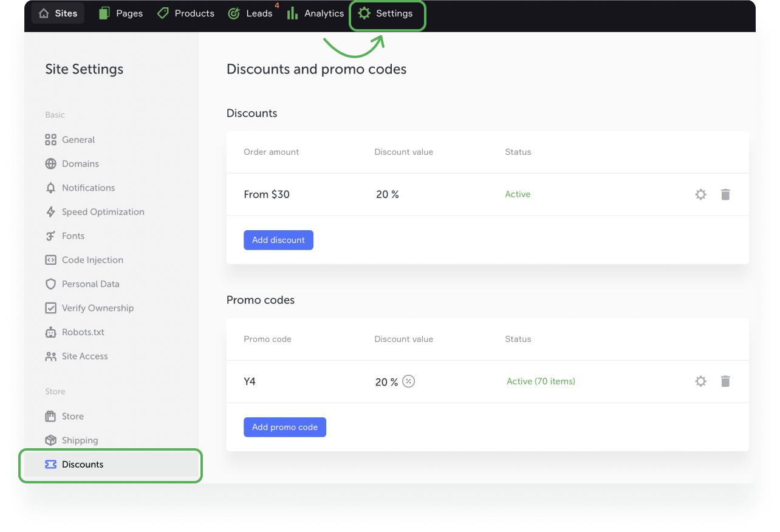
Task: Click the 'Site Settings' sidebar title
Action: coord(84,69)
